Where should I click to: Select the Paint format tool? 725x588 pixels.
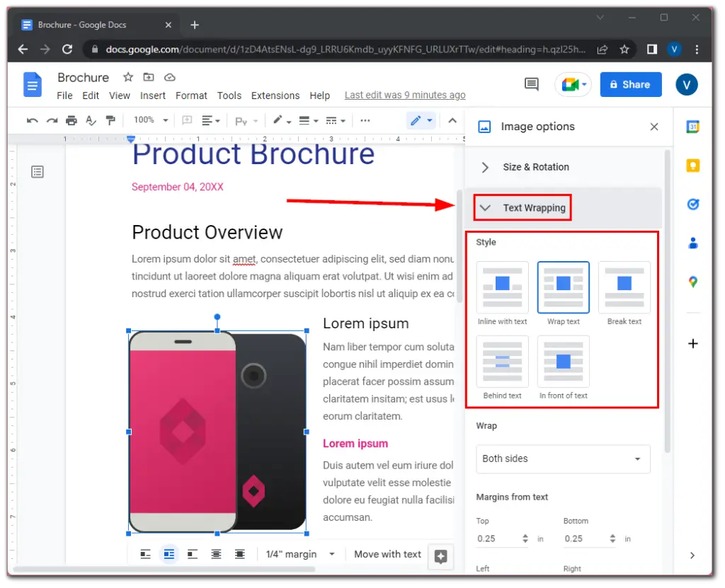[110, 120]
